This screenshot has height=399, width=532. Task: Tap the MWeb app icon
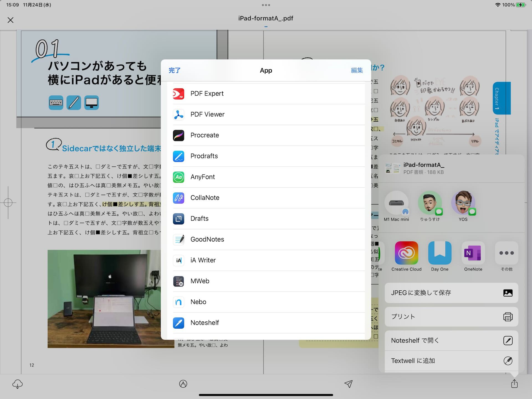click(178, 281)
